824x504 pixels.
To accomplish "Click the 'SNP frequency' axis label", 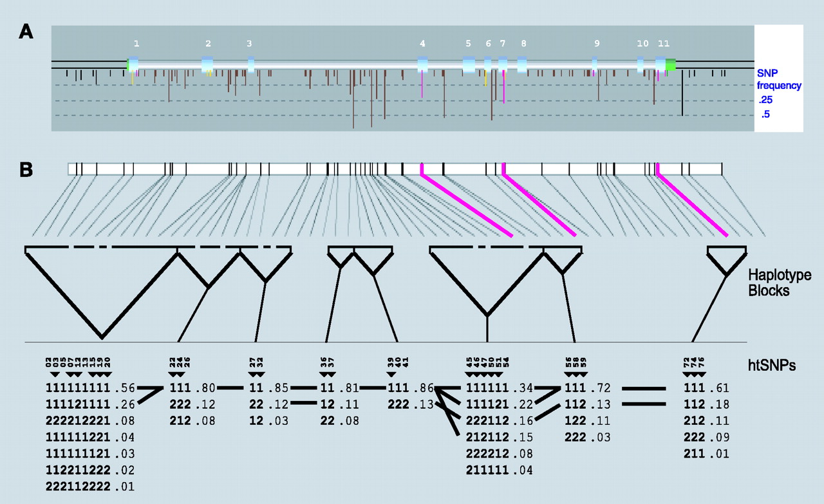I will [x=779, y=80].
